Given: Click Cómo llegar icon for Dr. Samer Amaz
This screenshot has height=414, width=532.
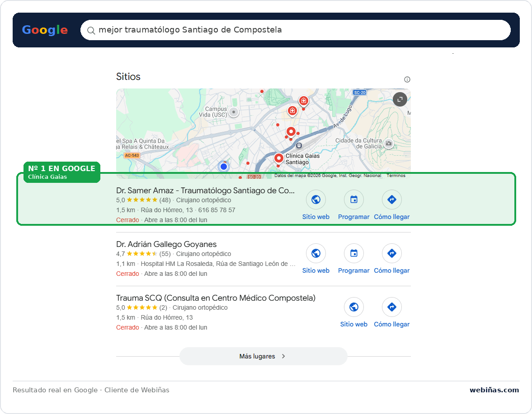Looking at the screenshot, I should [392, 200].
